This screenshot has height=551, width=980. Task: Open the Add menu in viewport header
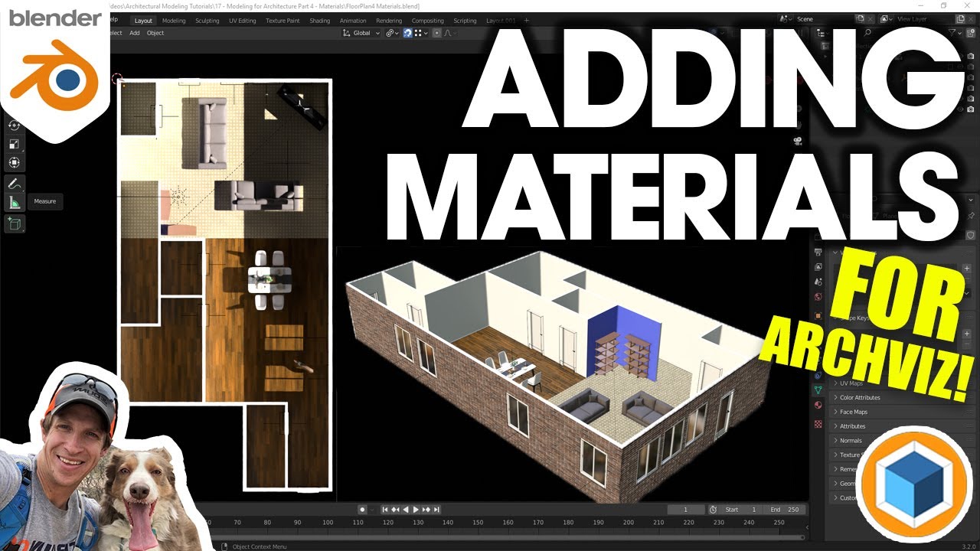click(135, 33)
